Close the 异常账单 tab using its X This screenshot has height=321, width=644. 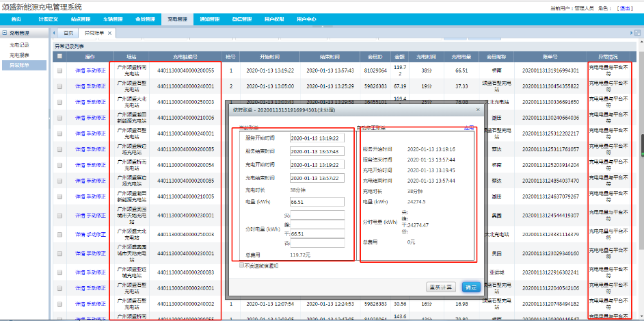[109, 33]
